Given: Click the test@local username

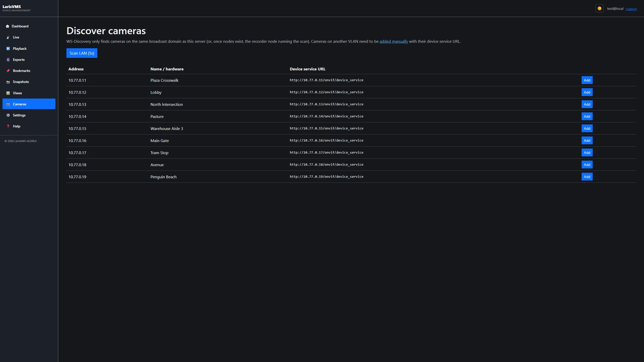Looking at the screenshot, I should (615, 9).
